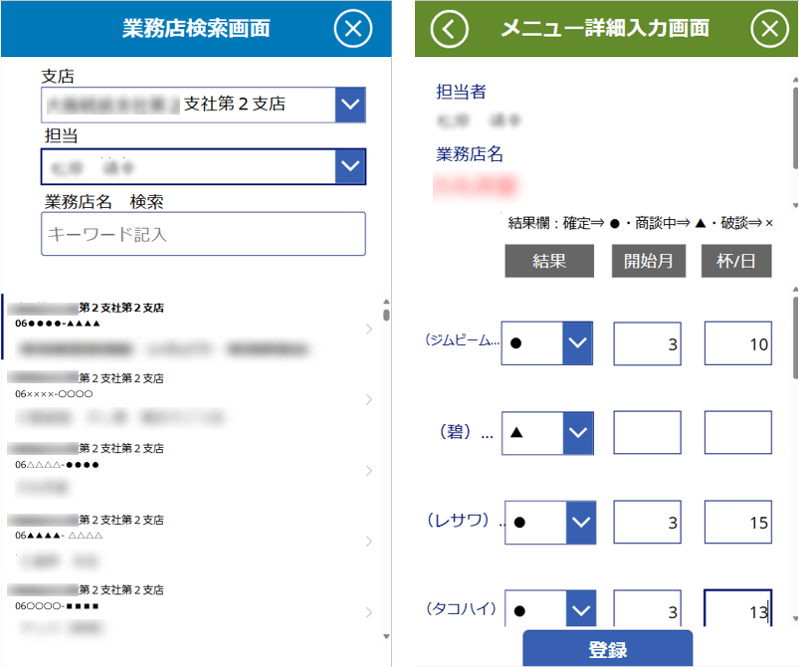This screenshot has height=667, width=799.
Task: Open the result dropdown for ジムビーム row
Action: [x=577, y=343]
